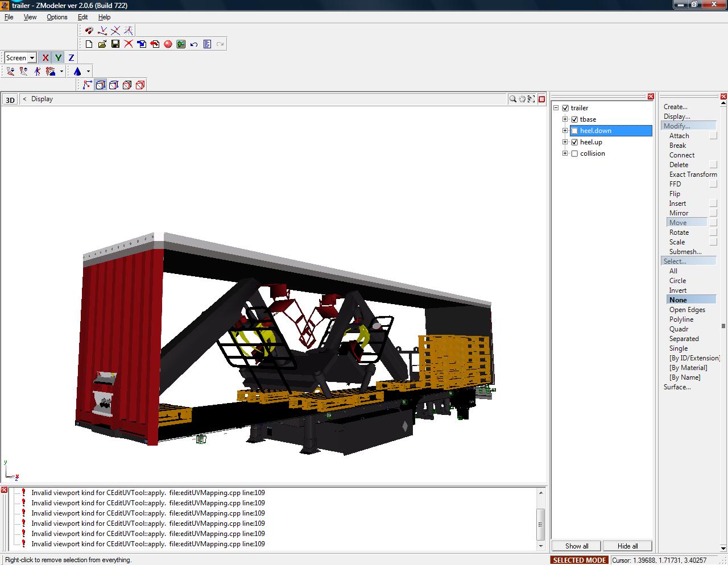Check the collision object checkbox
Viewport: 728px width, 565px height.
coord(574,154)
